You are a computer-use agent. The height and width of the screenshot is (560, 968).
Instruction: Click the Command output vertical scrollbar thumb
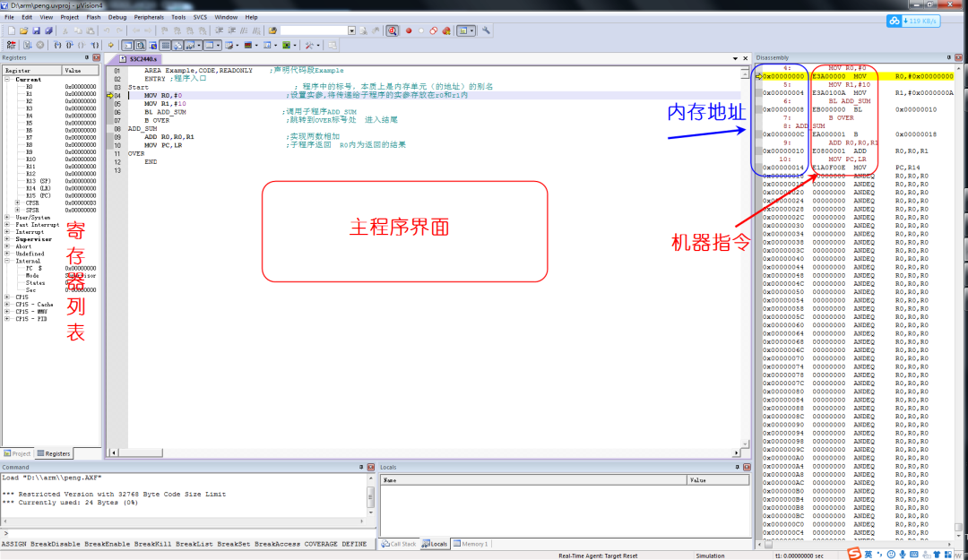(370, 495)
